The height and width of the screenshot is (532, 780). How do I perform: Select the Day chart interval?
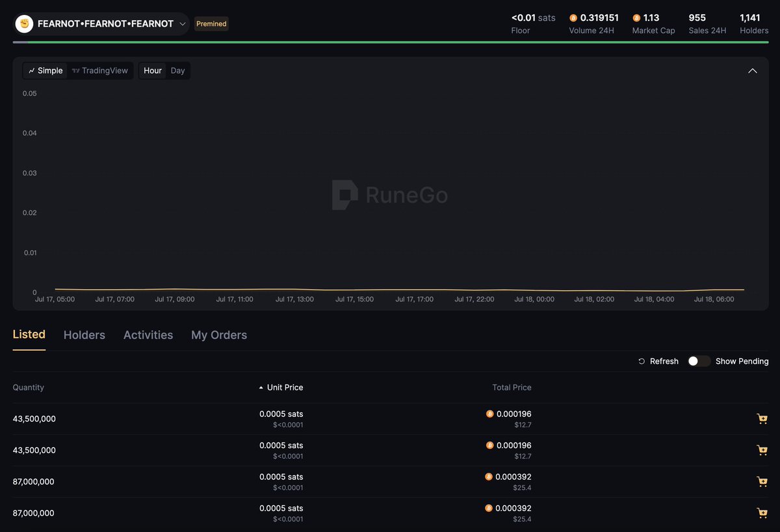tap(177, 70)
